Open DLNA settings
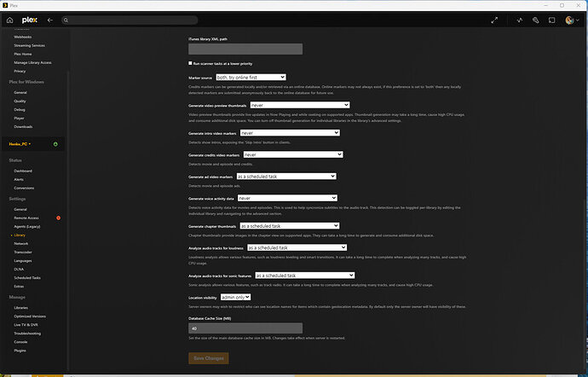 coord(19,270)
